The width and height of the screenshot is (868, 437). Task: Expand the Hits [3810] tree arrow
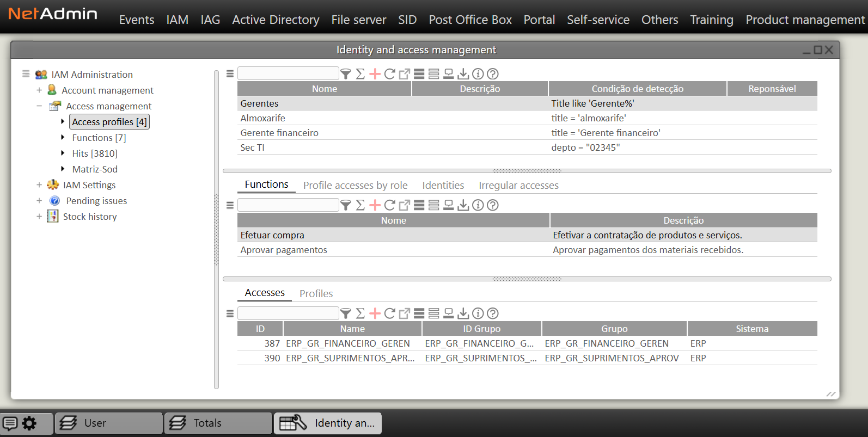coord(63,153)
